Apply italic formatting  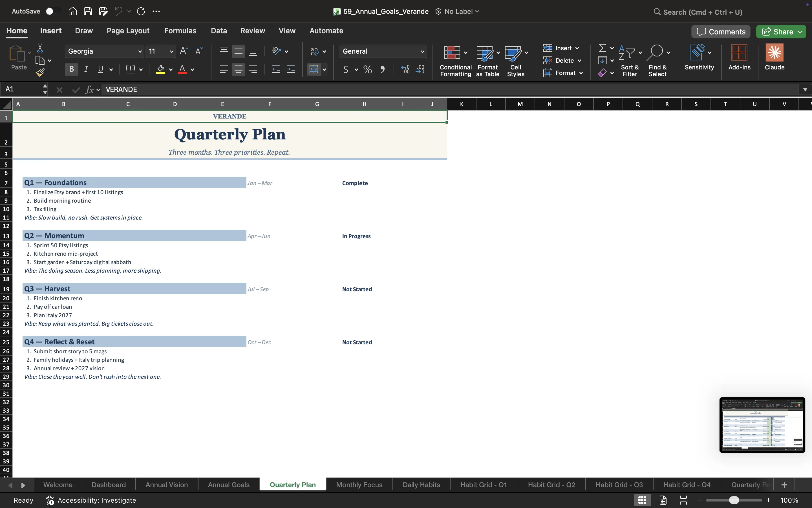pos(86,69)
